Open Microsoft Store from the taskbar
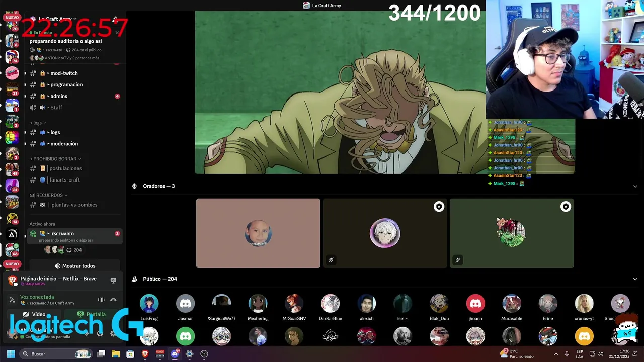The height and width of the screenshot is (362, 644). click(130, 354)
